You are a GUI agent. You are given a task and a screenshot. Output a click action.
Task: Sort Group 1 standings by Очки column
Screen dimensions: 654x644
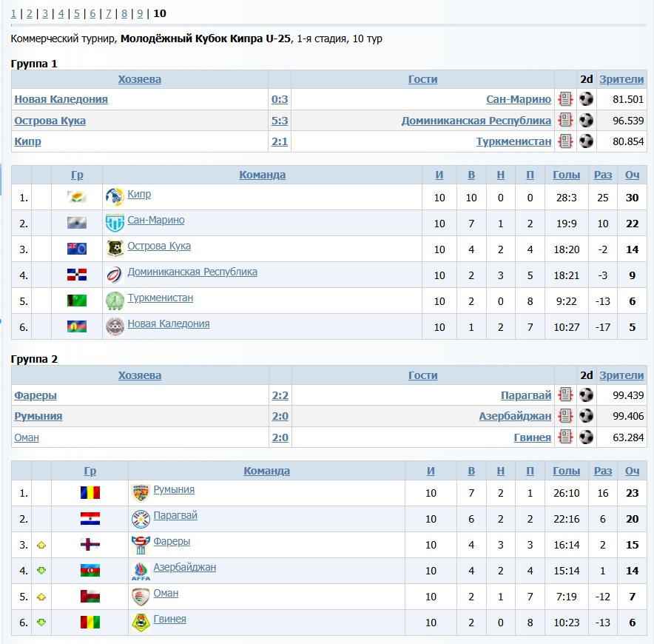632,175
